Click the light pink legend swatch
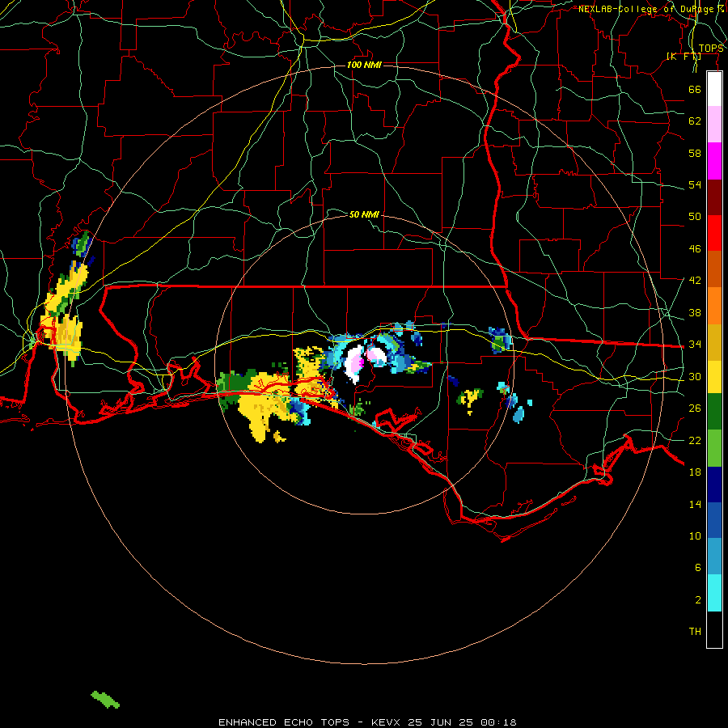 714,124
